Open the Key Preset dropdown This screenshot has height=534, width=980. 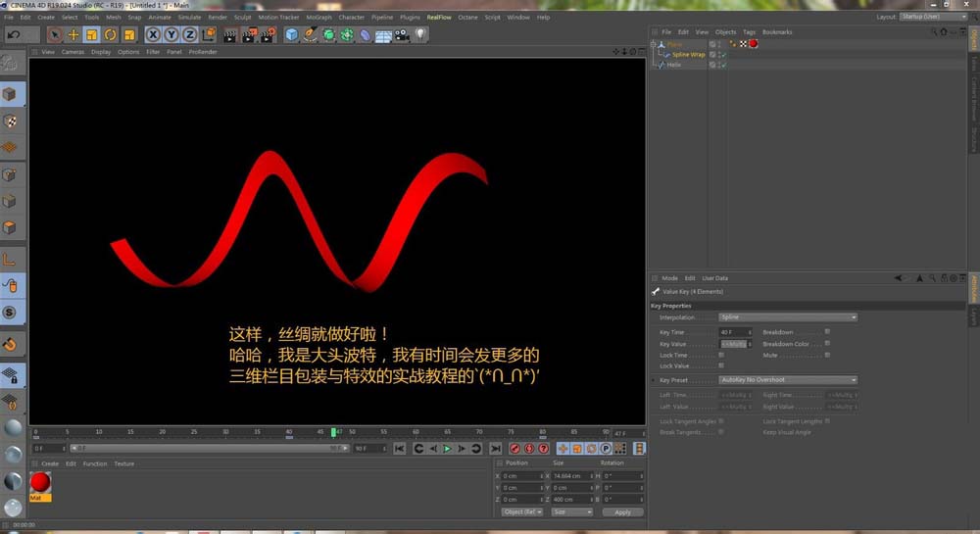click(788, 379)
